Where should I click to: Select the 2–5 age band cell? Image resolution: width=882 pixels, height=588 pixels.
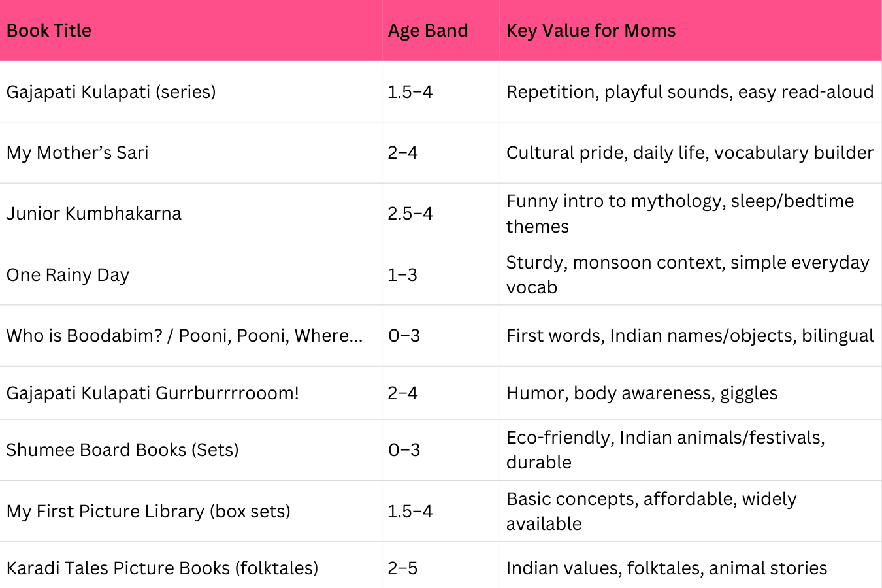pyautogui.click(x=402, y=568)
